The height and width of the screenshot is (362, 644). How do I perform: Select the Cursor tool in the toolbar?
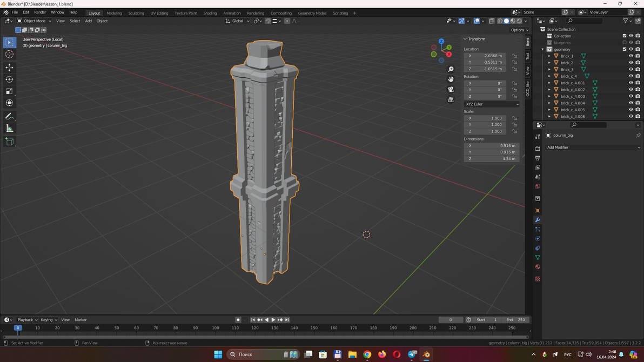(x=9, y=54)
